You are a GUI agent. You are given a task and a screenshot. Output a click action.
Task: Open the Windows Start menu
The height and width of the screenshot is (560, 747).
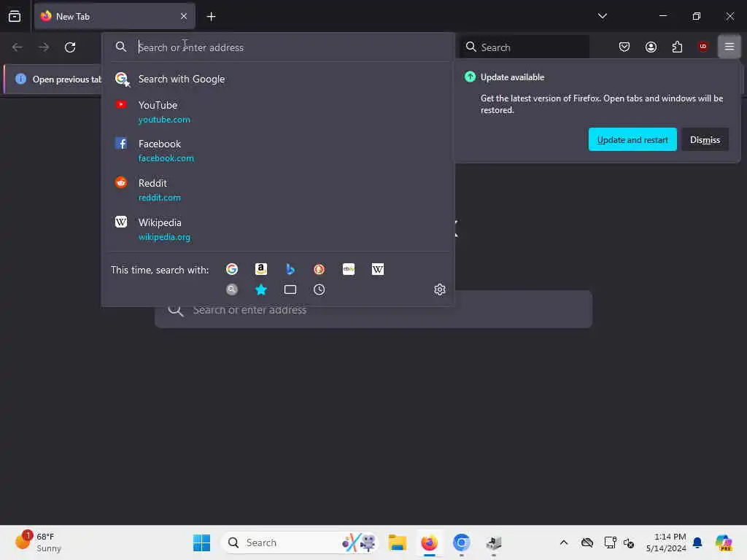(x=201, y=542)
